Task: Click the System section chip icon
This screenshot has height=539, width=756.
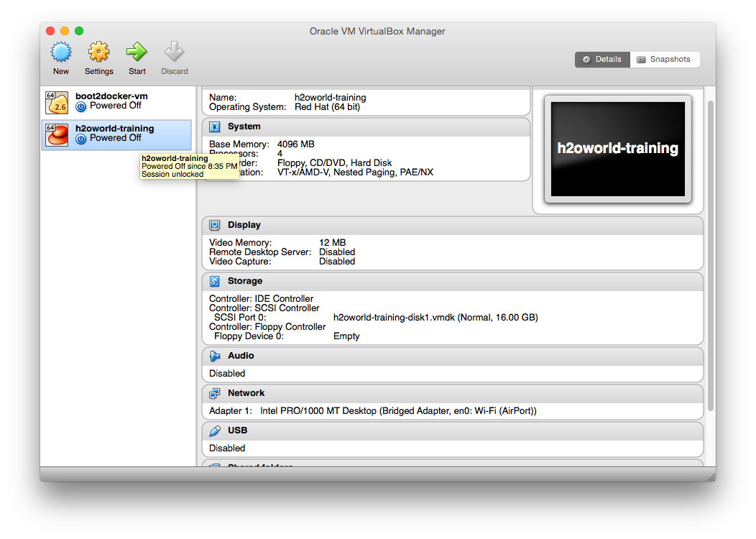Action: [x=215, y=126]
